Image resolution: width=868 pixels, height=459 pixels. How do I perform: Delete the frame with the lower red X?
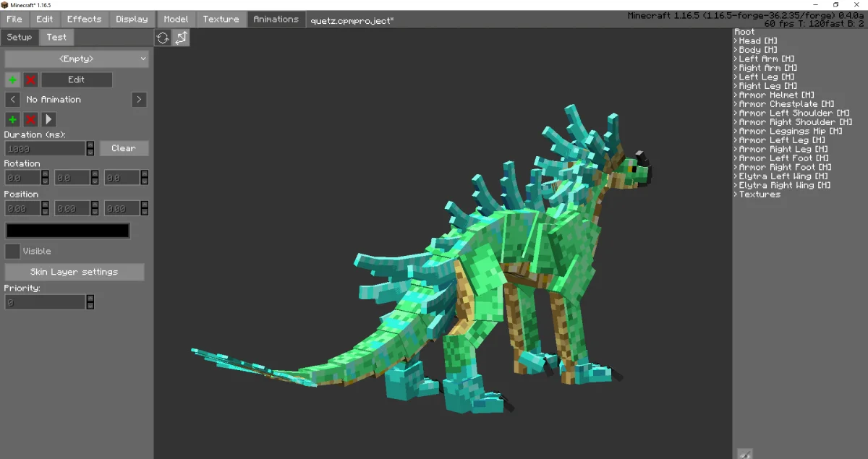[x=30, y=119]
